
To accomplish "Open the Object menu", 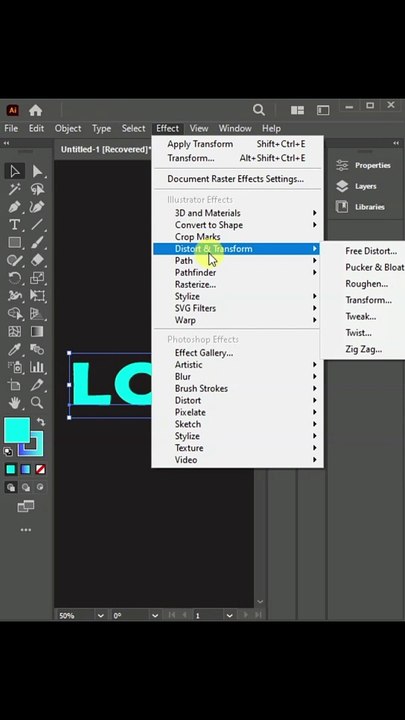I will click(68, 129).
